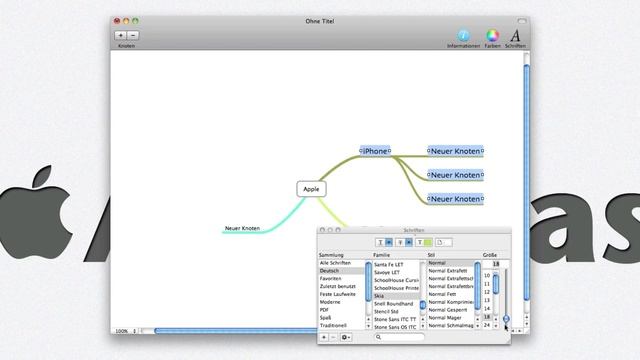The height and width of the screenshot is (360, 640).
Task: Select the middle Neuer Knoten child of iPhone
Action: [x=455, y=175]
